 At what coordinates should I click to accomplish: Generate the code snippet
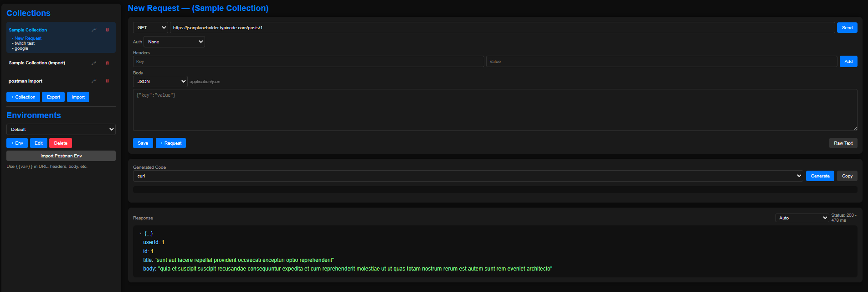click(x=820, y=176)
